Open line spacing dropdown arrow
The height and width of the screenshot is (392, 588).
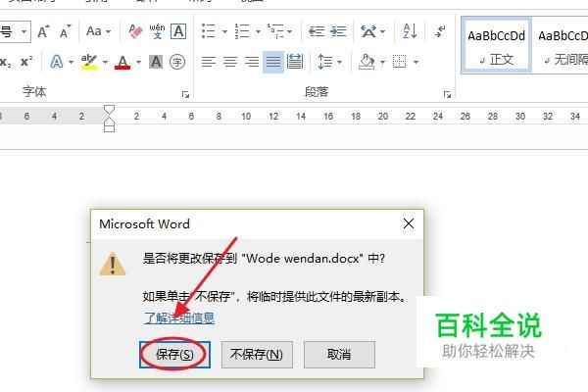(x=339, y=62)
